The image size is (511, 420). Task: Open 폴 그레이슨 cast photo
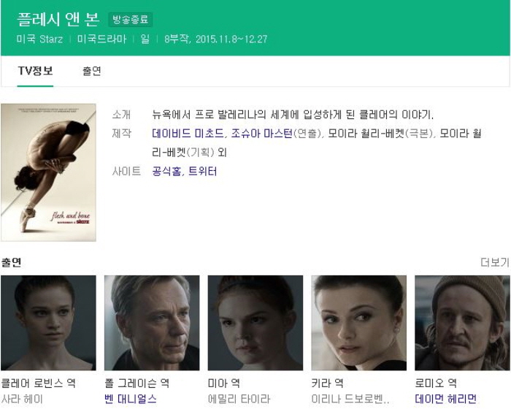152,323
